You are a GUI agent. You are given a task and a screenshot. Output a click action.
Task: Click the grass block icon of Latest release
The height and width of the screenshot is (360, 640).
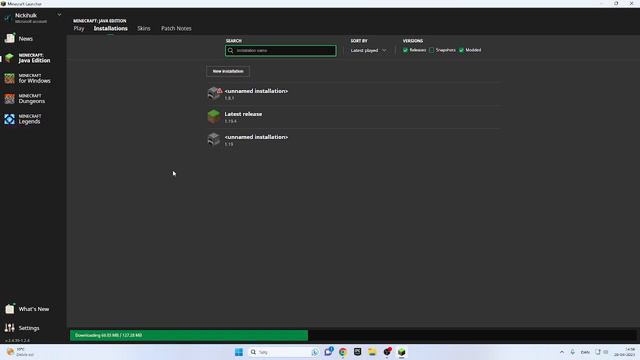coord(213,117)
